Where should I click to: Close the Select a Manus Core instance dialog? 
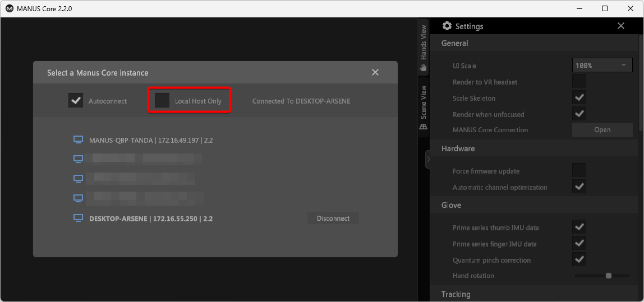click(375, 72)
